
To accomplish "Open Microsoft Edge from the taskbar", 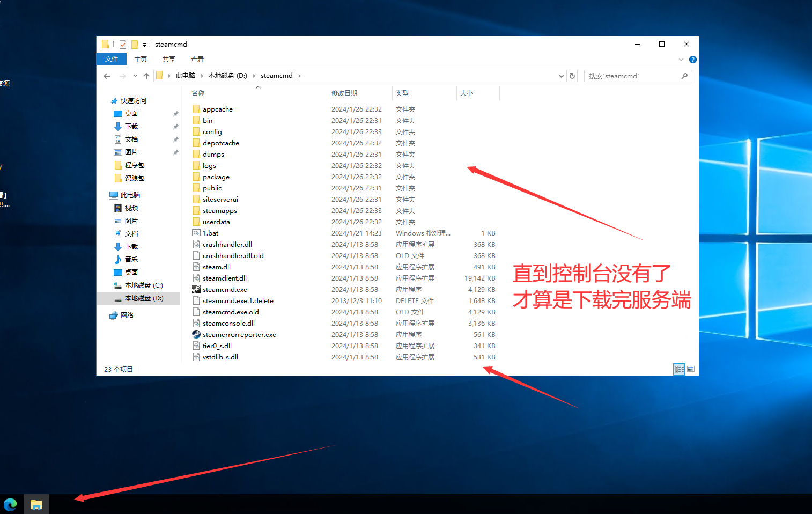I will (10, 504).
